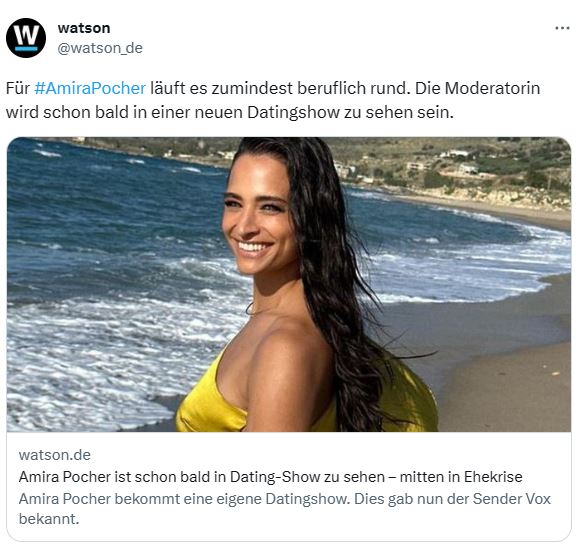Select tweet text 'läuft es zumindest beruflich rund'
This screenshot has height=551, width=588.
pyautogui.click(x=278, y=88)
